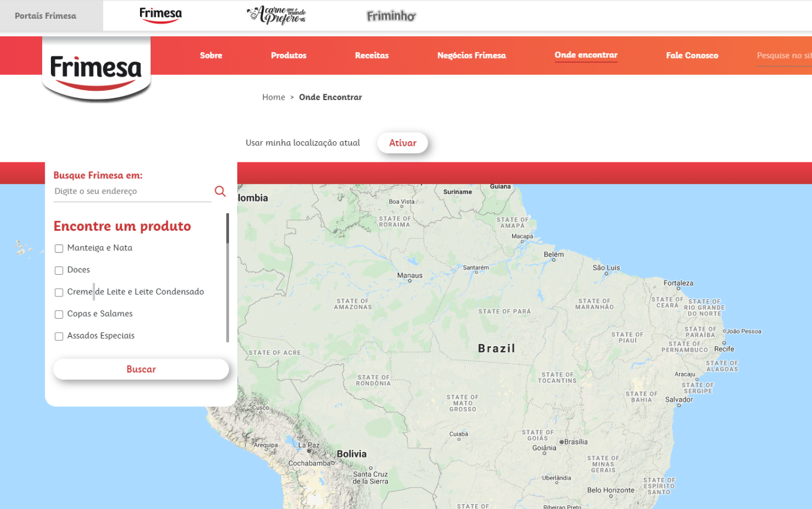This screenshot has height=509, width=812.
Task: Select the Fale Conosco menu item
Action: coord(691,56)
